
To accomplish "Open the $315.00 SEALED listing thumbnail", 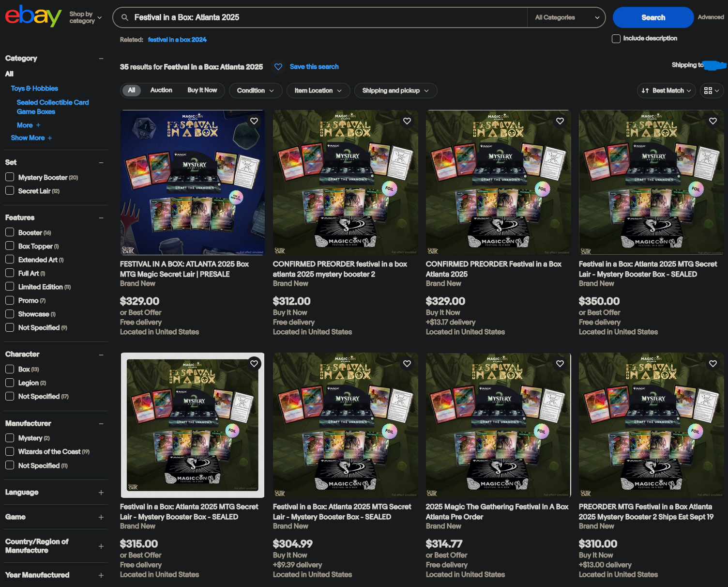I will (192, 425).
